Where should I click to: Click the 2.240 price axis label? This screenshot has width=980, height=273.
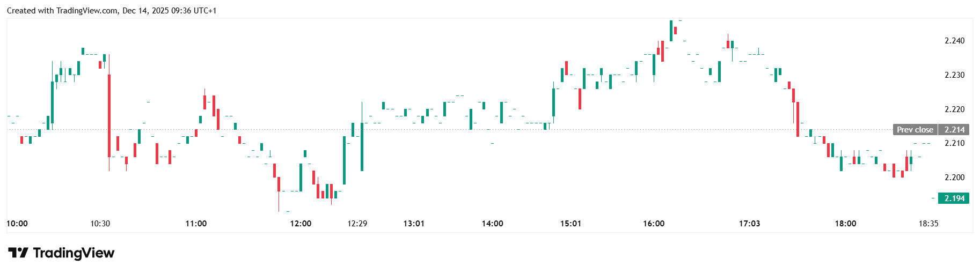tap(954, 41)
